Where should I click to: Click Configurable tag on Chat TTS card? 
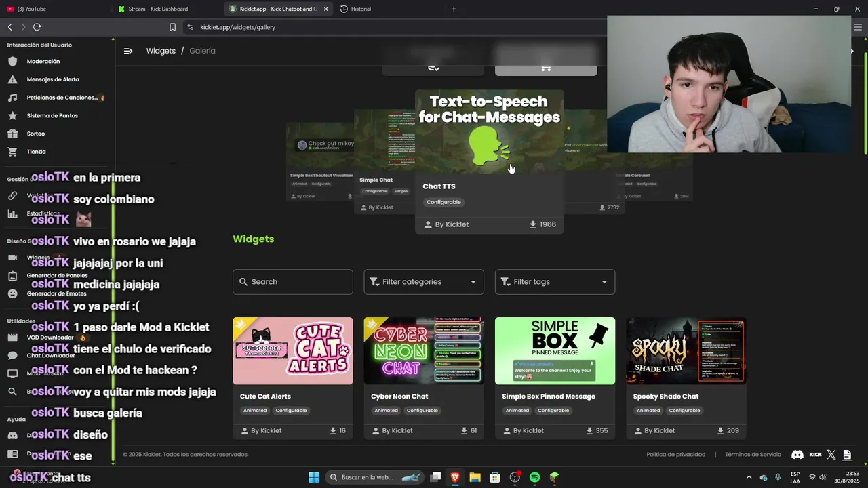coord(443,202)
